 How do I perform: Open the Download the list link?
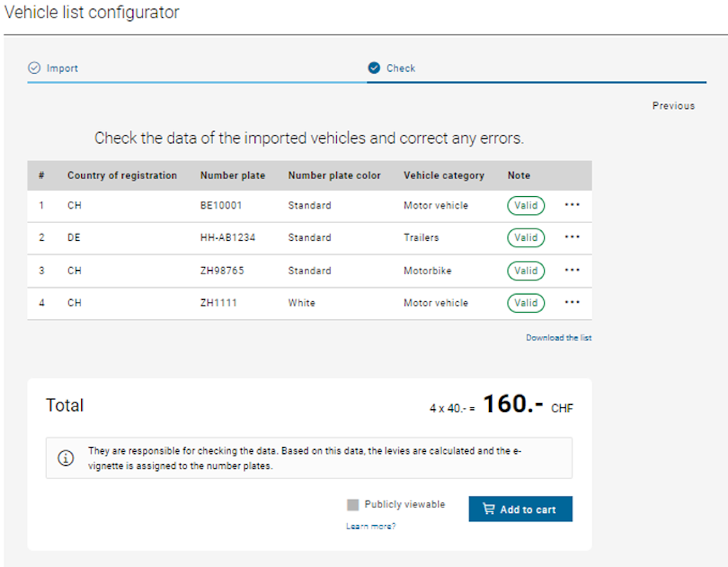(x=559, y=337)
